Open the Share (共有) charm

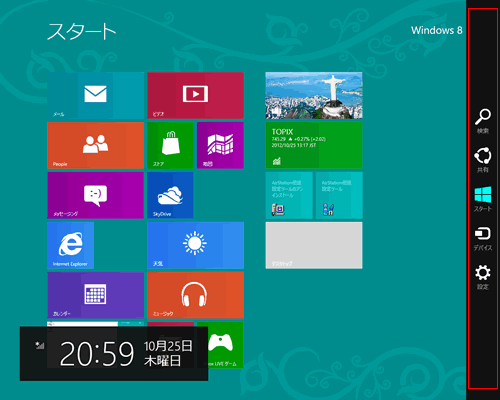click(483, 160)
